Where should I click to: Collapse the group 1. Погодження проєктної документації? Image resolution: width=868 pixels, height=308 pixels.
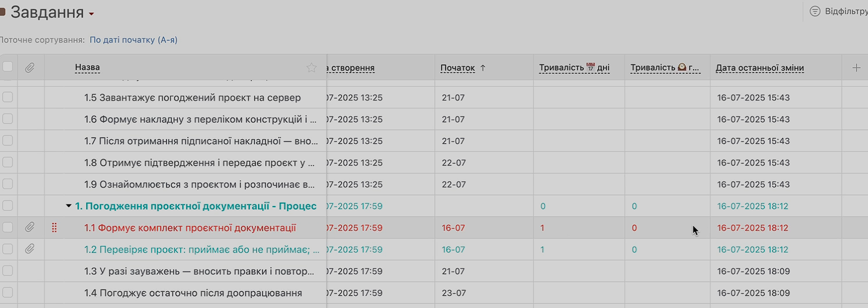(x=69, y=206)
